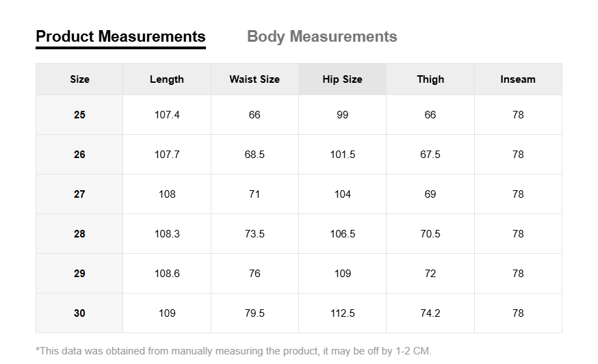Click the Inseam column header
The height and width of the screenshot is (364, 598).
tap(518, 79)
